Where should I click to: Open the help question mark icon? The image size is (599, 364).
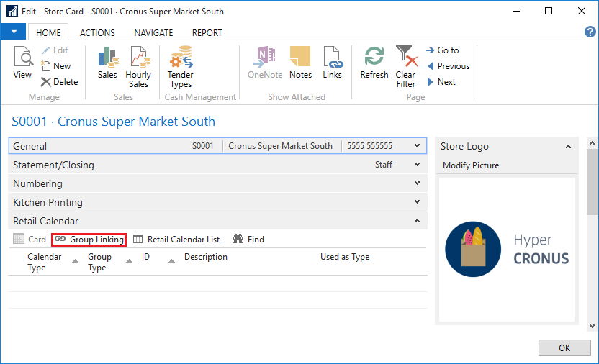tap(590, 32)
